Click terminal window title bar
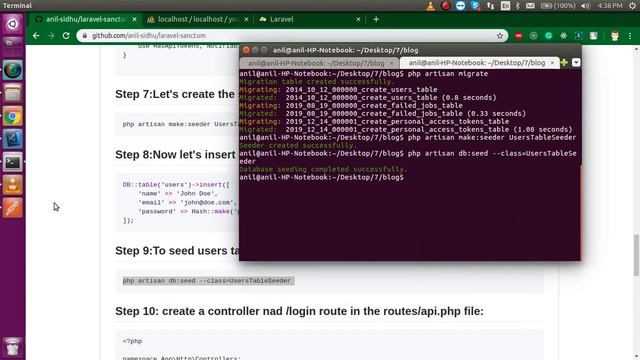This screenshot has height=360, width=640. click(410, 50)
